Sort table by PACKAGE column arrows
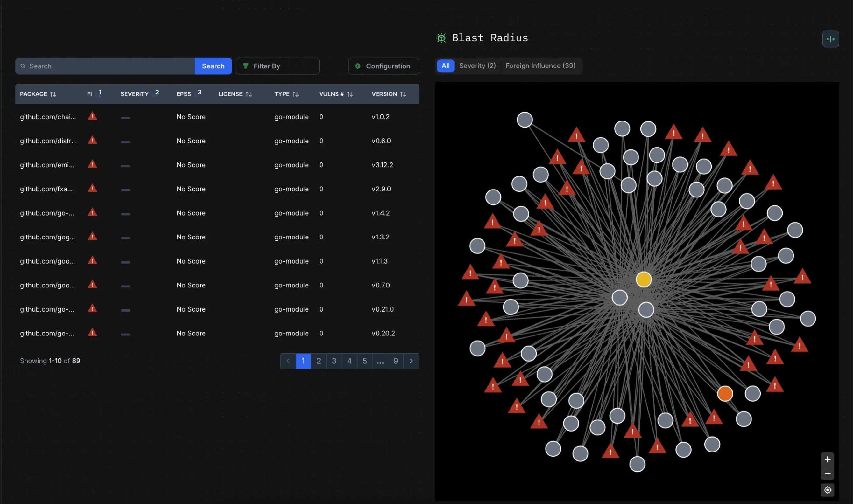The height and width of the screenshot is (504, 853). (x=53, y=94)
